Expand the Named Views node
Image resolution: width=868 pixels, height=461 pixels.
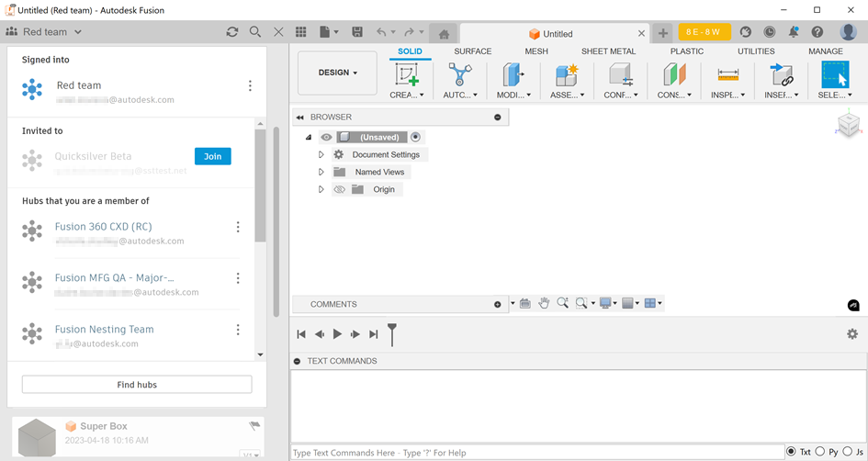321,172
